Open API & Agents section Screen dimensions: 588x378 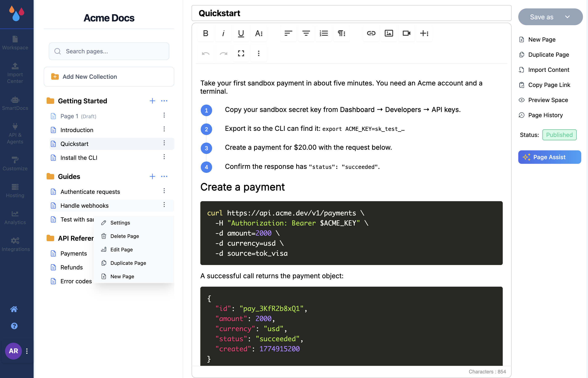tap(15, 134)
